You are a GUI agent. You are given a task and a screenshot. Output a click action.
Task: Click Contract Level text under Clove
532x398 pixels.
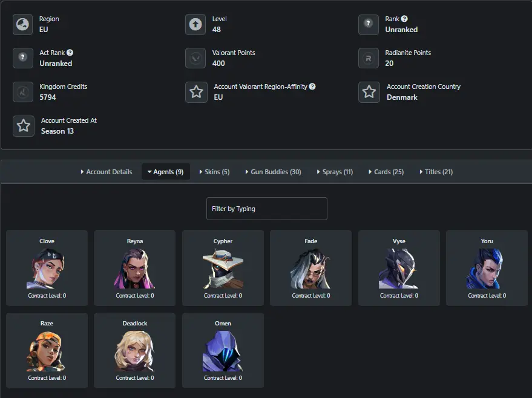[47, 296]
